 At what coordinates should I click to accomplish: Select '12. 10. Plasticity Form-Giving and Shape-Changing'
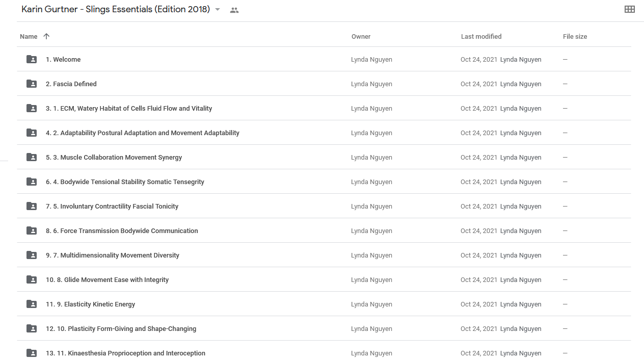click(121, 329)
